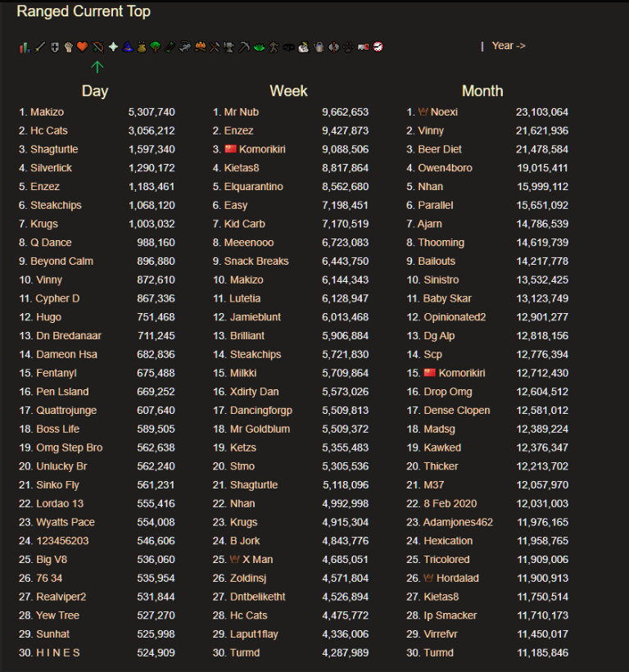
Task: Click the Month column heading
Action: point(482,91)
